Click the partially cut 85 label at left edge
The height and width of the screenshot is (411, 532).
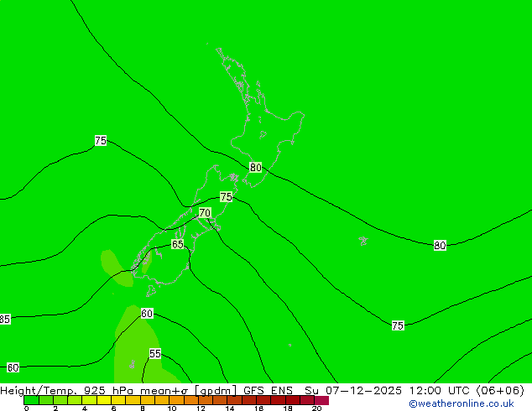click(5, 319)
